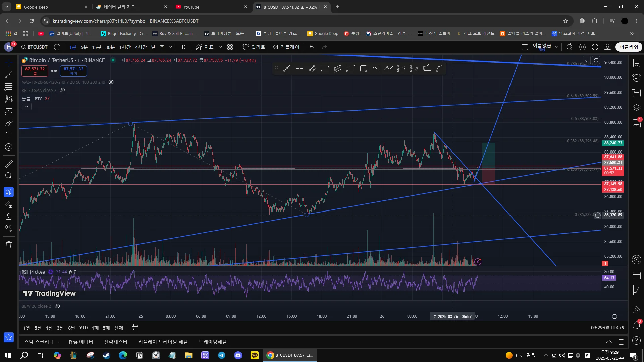The height and width of the screenshot is (362, 644).
Task: Click the Measure ruler tool
Action: click(9, 164)
